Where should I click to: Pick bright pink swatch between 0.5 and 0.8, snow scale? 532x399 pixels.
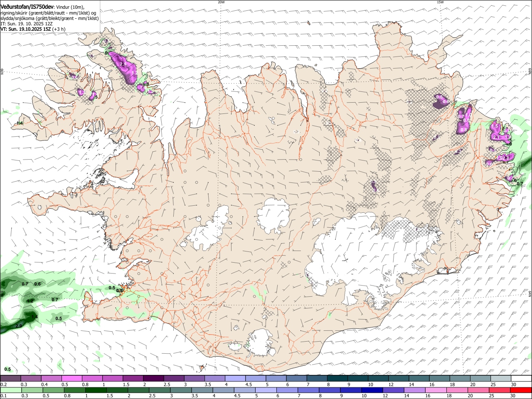(x=71, y=379)
